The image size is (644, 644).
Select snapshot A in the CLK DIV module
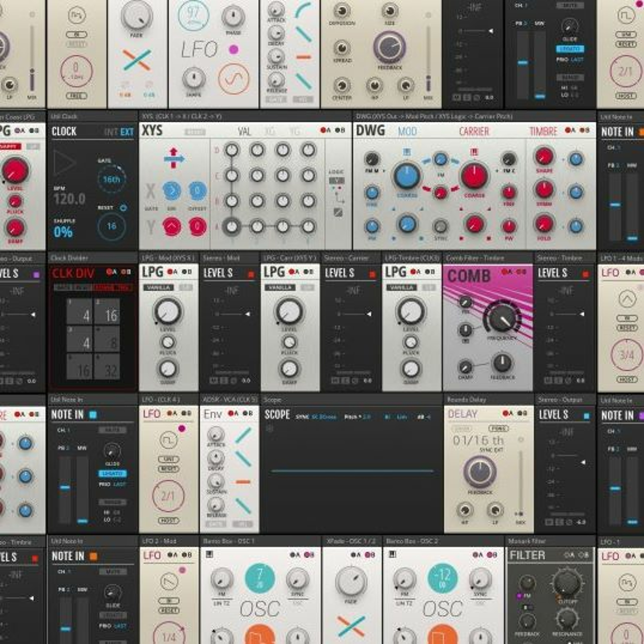[x=112, y=272]
